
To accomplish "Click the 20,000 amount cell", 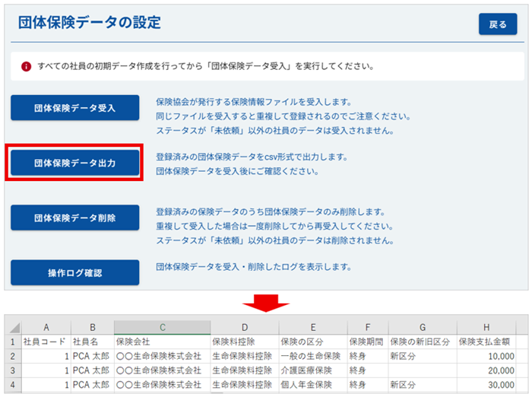I will point(486,370).
